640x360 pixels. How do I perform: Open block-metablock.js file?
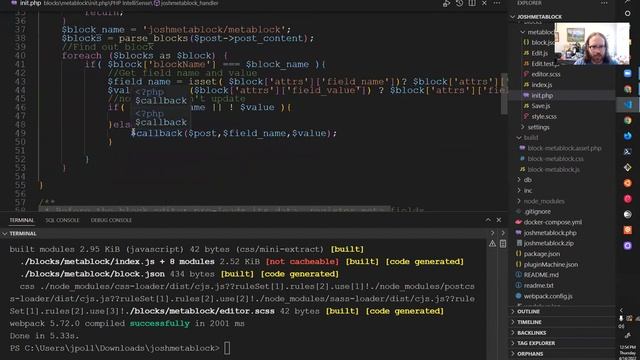553,170
